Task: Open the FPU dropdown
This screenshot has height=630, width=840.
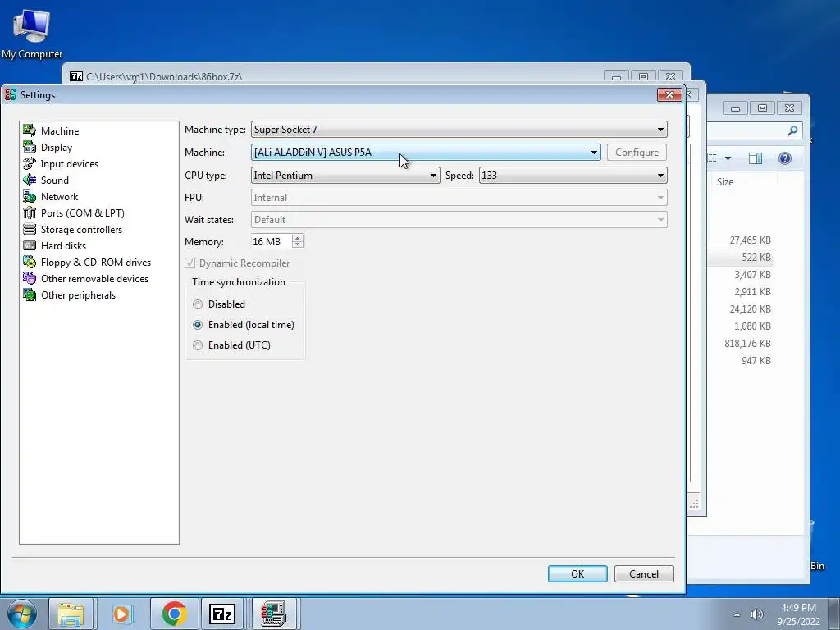Action: click(459, 197)
